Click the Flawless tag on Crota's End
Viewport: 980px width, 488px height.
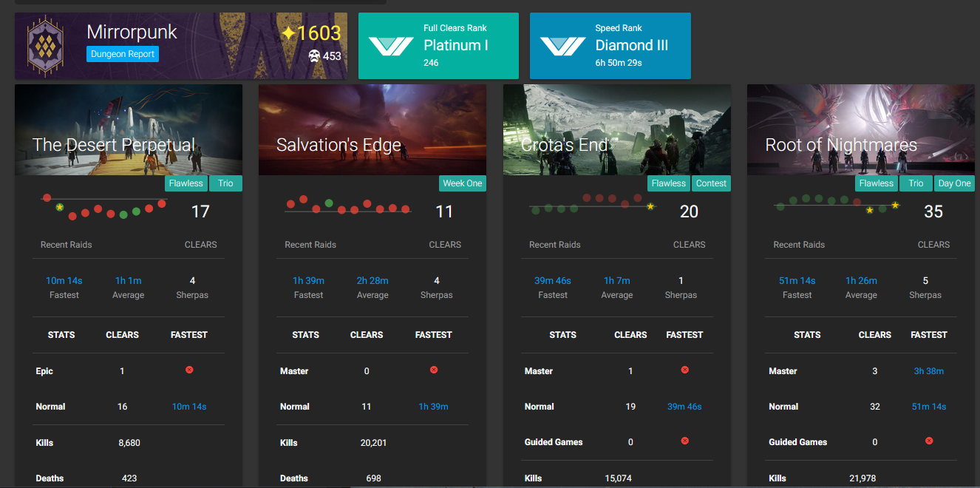click(669, 183)
